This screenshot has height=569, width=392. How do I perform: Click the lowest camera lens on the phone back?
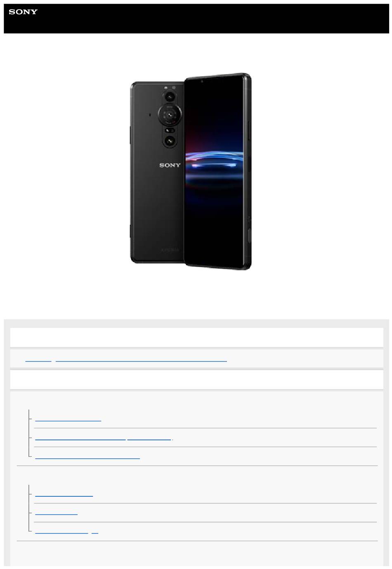(170, 141)
